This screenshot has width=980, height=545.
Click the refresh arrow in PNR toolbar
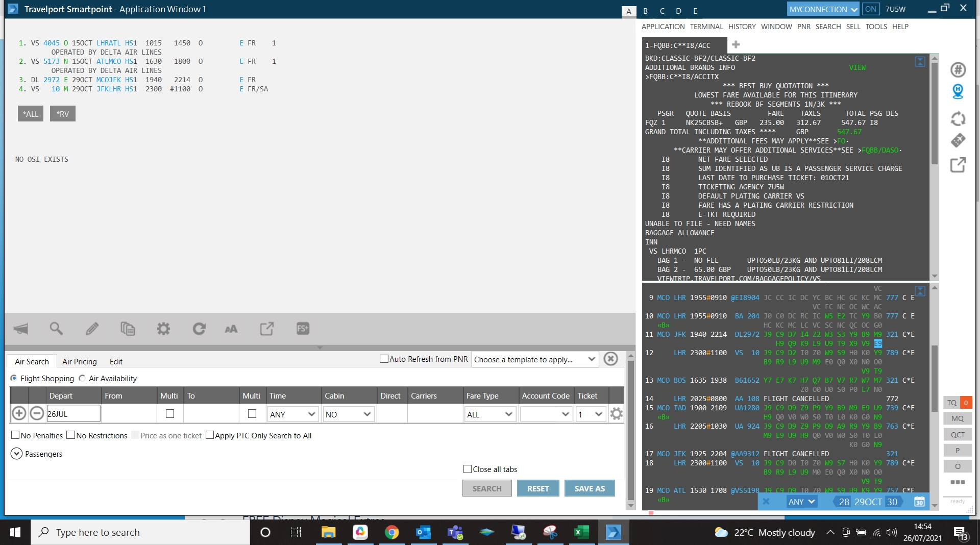point(199,329)
